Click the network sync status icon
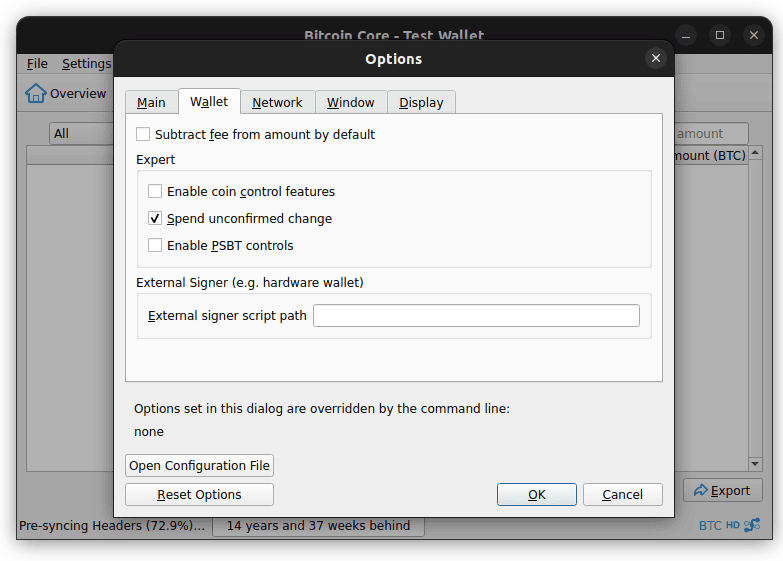The height and width of the screenshot is (561, 783). tap(752, 525)
